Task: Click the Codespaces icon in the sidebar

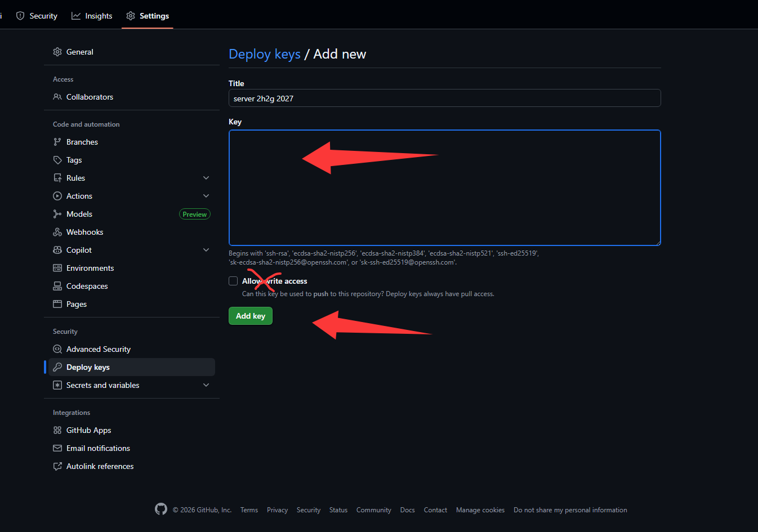Action: pos(57,286)
